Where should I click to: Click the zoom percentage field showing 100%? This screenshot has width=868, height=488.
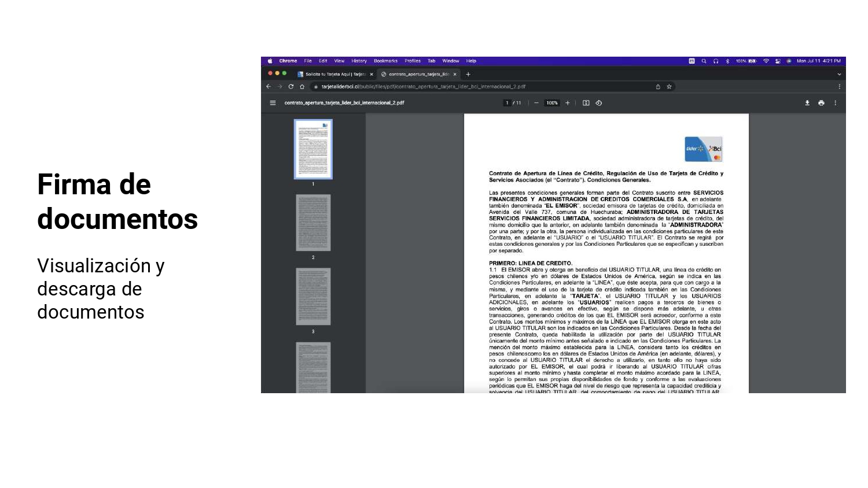552,103
